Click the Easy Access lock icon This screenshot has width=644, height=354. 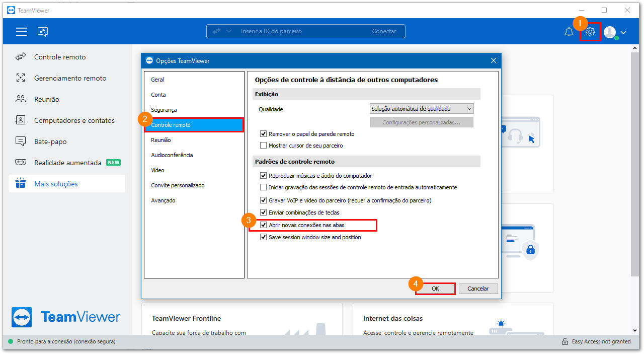565,341
